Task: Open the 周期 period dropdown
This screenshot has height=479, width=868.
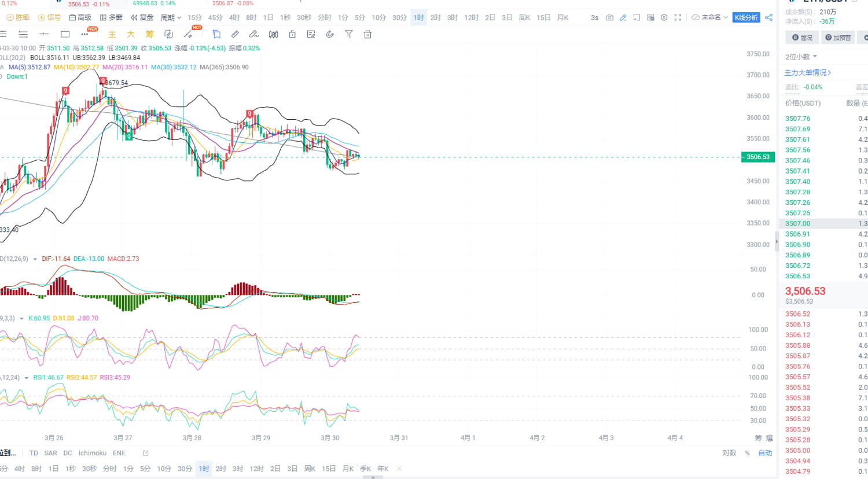Action: pos(171,17)
